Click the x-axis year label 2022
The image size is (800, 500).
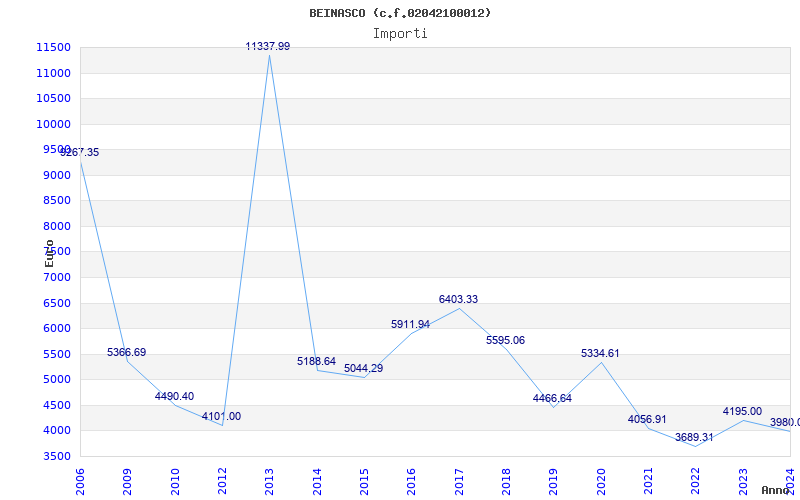695,482
